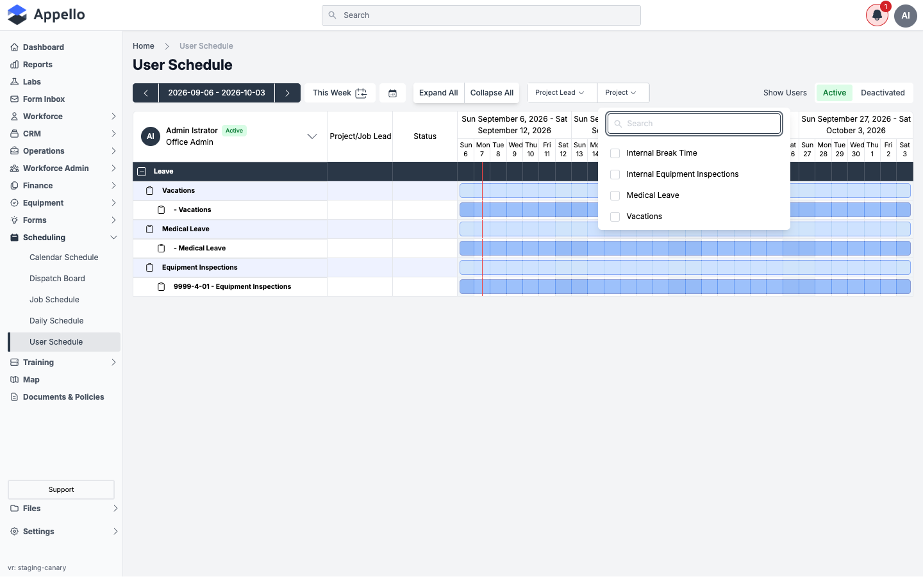This screenshot has width=923, height=588.
Task: Open Calendar Schedule menu item
Action: click(64, 257)
